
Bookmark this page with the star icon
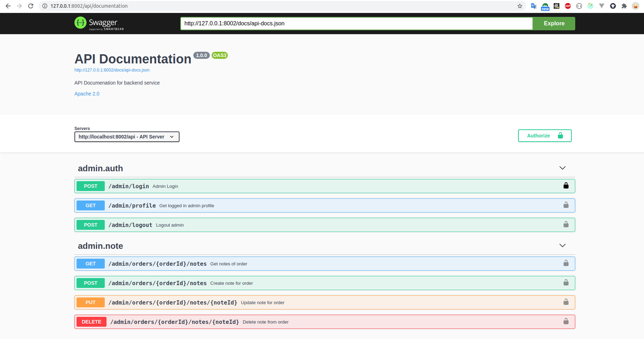[519, 6]
